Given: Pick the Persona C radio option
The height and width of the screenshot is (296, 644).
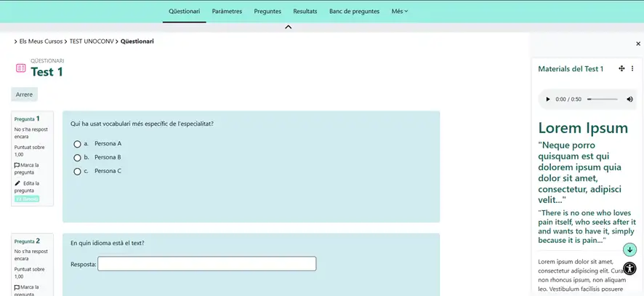Looking at the screenshot, I should (77, 172).
